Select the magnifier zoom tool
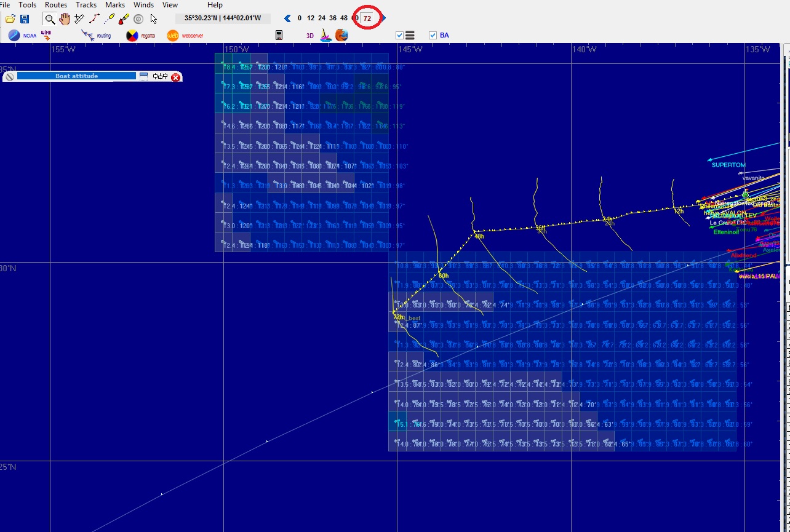This screenshot has width=790, height=532. 50,18
